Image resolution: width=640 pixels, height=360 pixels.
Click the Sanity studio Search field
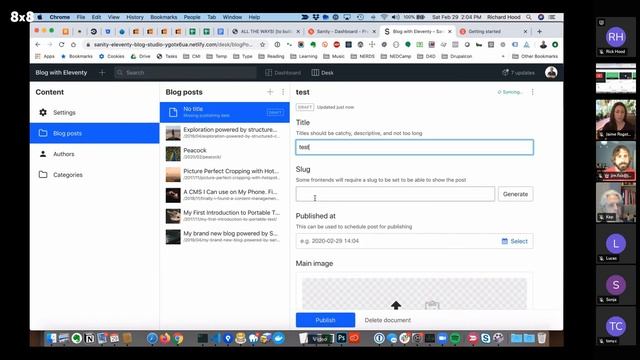click(x=185, y=73)
